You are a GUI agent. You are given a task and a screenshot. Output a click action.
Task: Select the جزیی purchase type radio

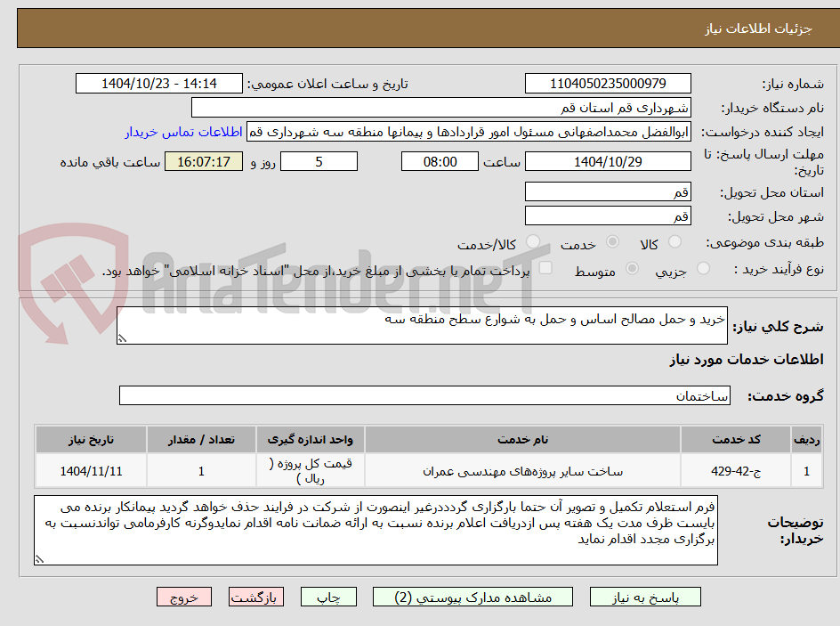click(x=703, y=269)
